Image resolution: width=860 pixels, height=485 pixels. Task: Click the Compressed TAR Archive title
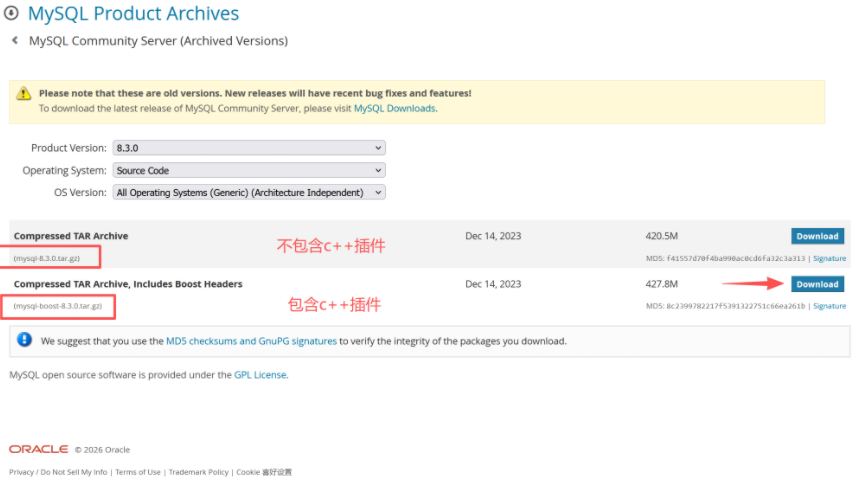pos(71,236)
